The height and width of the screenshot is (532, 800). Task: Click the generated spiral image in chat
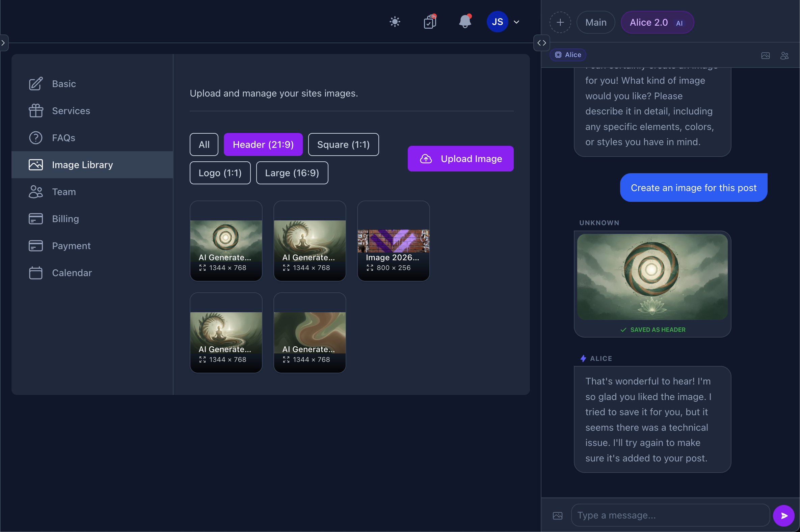click(x=652, y=277)
